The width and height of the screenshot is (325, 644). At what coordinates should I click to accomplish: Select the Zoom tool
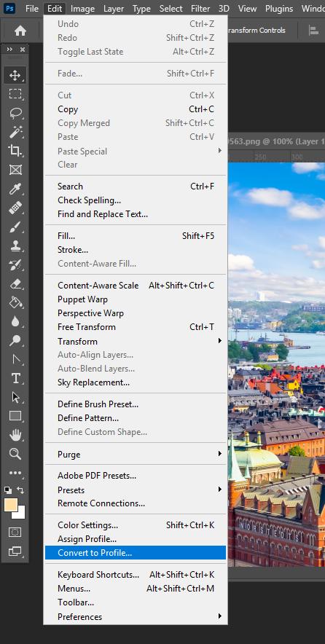click(15, 454)
